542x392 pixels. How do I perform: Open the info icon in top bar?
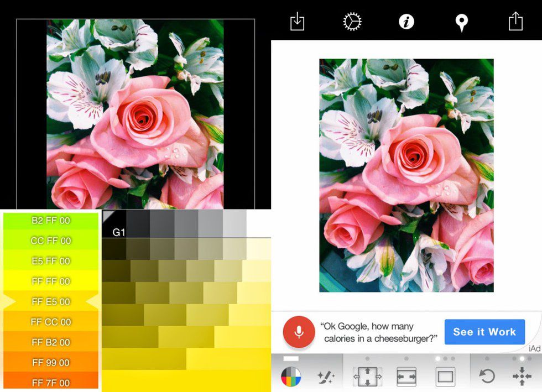pyautogui.click(x=406, y=22)
